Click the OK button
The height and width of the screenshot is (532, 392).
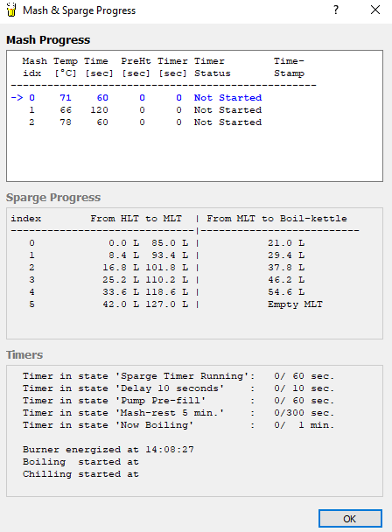(350, 518)
